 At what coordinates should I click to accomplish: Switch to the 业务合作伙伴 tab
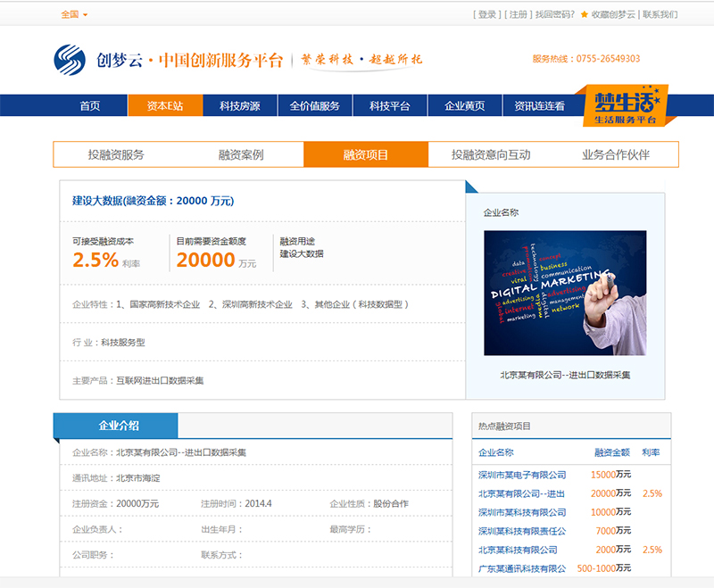[614, 153]
